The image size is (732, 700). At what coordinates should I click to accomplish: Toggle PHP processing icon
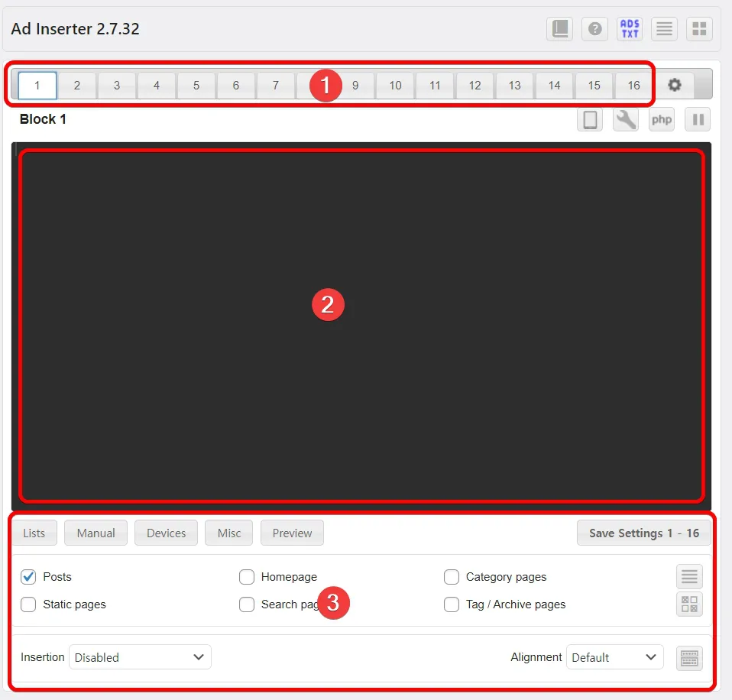pyautogui.click(x=662, y=119)
